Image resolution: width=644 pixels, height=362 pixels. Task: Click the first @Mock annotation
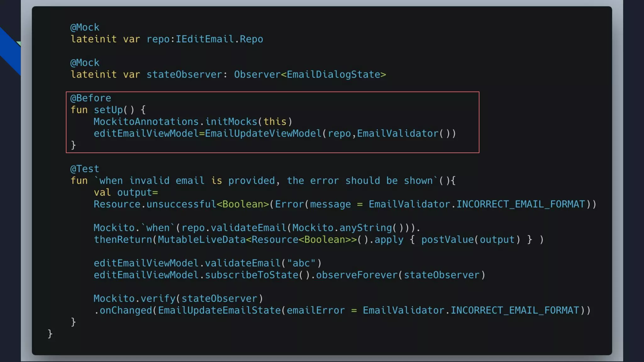[85, 27]
